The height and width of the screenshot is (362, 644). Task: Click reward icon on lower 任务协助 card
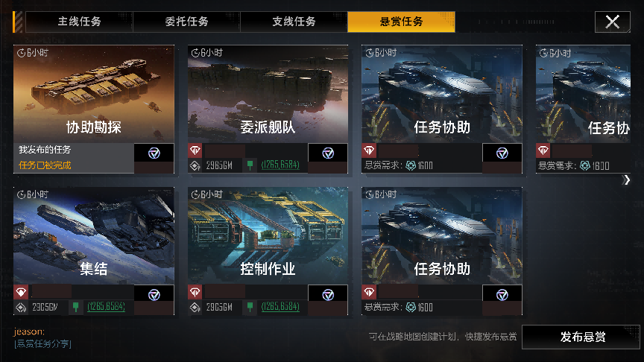[x=502, y=295]
